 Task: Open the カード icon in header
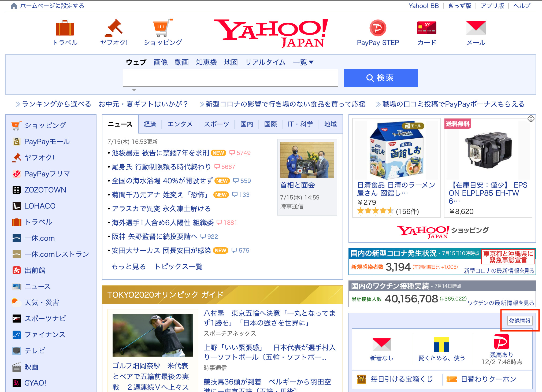tap(427, 28)
